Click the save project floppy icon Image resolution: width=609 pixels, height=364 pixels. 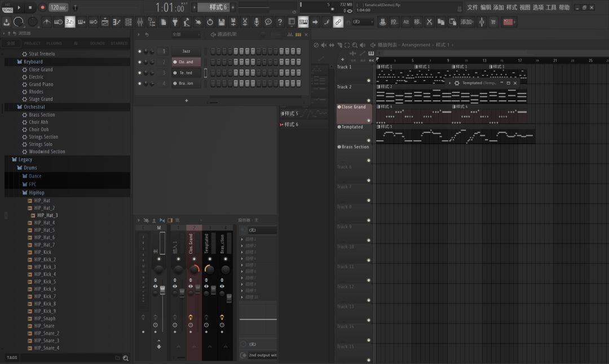tap(222, 22)
